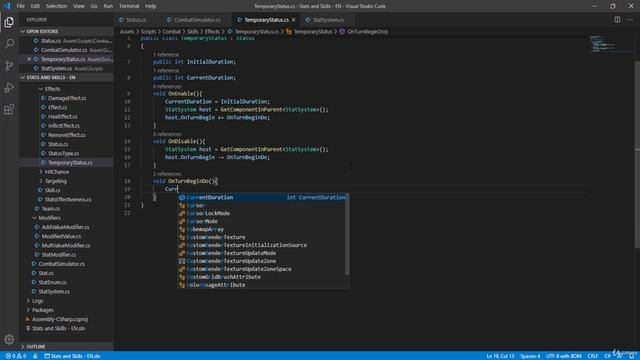Click the errors and warnings status indicator
The width and height of the screenshot is (640, 360).
click(x=16, y=356)
